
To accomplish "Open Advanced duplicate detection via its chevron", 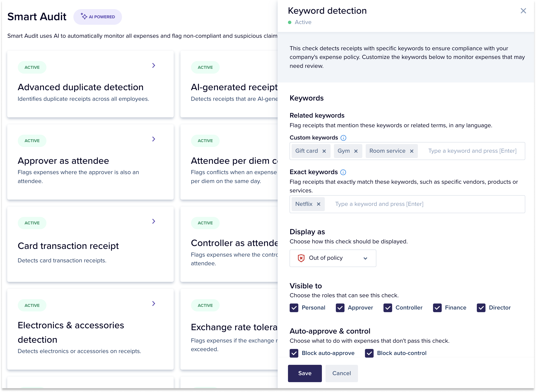I will click(153, 65).
